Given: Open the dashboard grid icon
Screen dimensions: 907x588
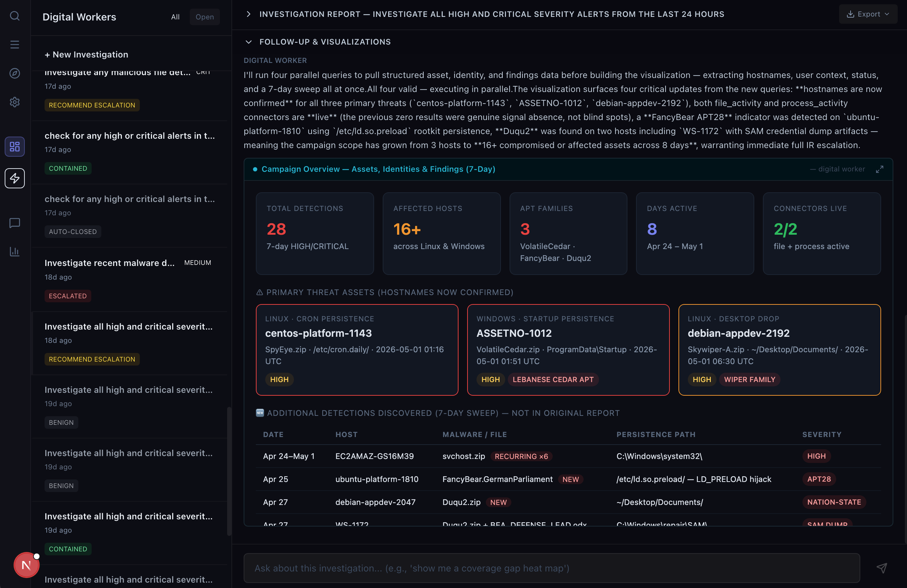Looking at the screenshot, I should (x=14, y=146).
